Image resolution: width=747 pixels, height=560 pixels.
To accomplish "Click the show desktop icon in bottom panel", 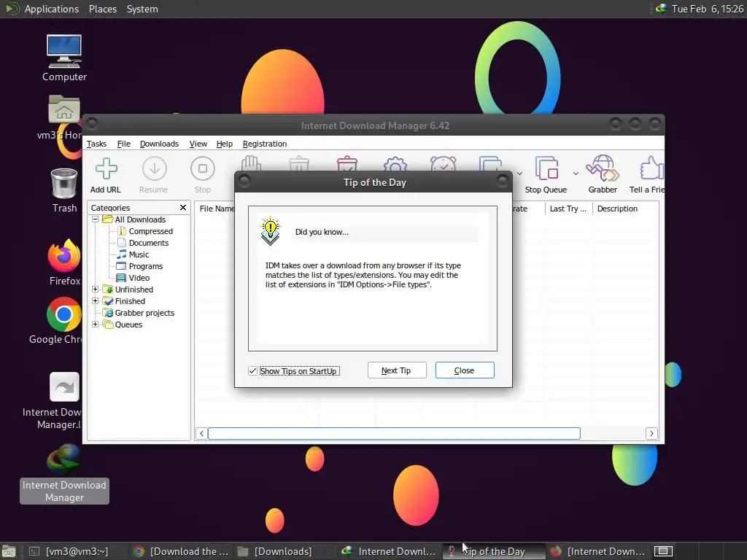I will coord(8,551).
